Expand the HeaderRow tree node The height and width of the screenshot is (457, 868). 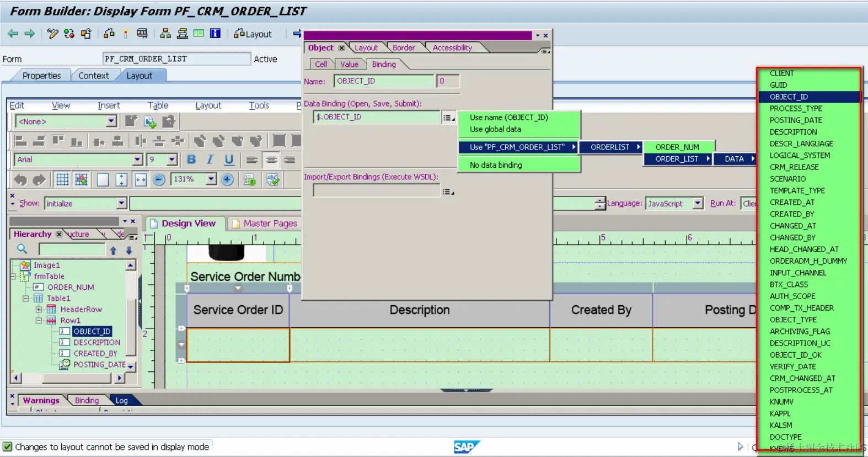39,310
